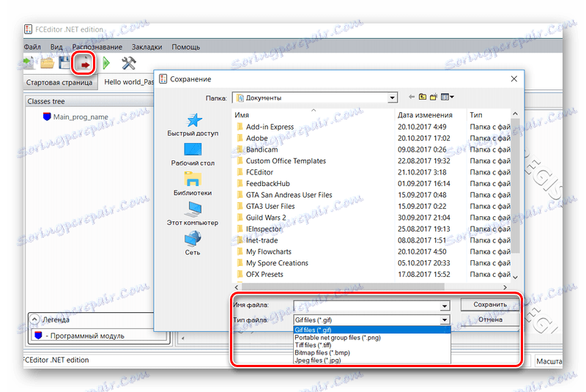586x392 pixels.
Task: Create a new folder icon in dialog
Action: (434, 97)
